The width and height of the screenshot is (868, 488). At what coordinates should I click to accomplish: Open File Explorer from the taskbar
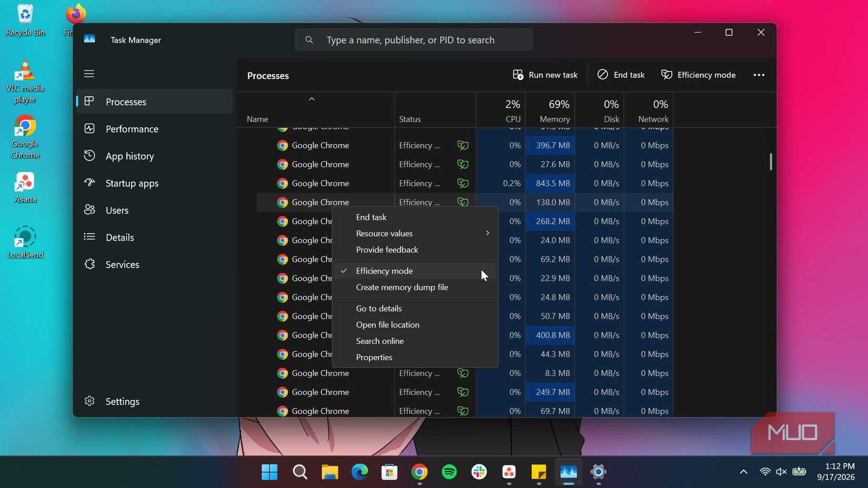click(x=330, y=472)
